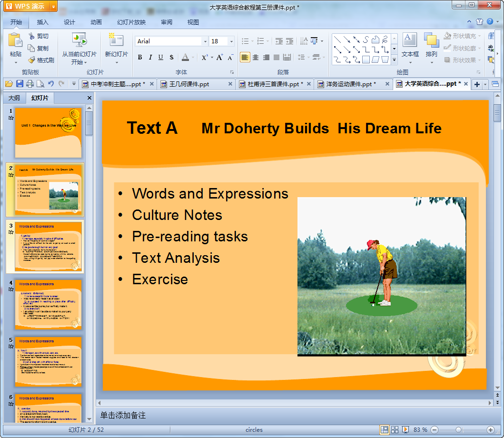Screen dimensions: 504x438
Task: Switch to slide sorter view icon
Action: (x=395, y=429)
